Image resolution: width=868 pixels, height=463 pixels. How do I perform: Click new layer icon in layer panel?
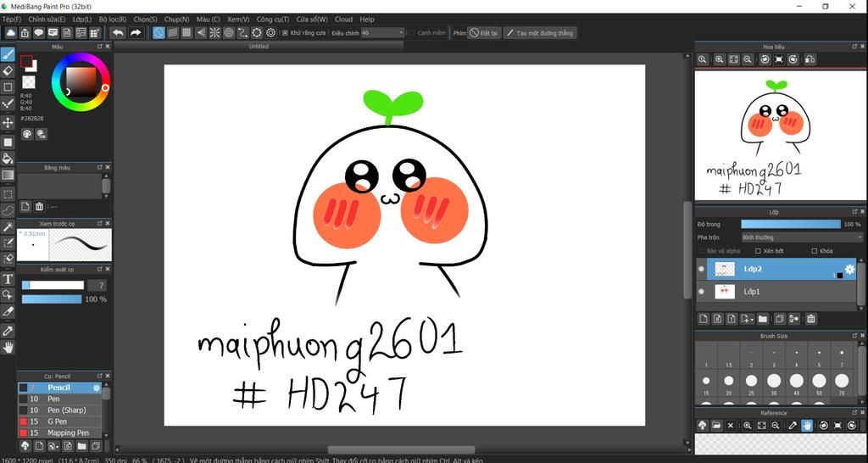[x=703, y=319]
